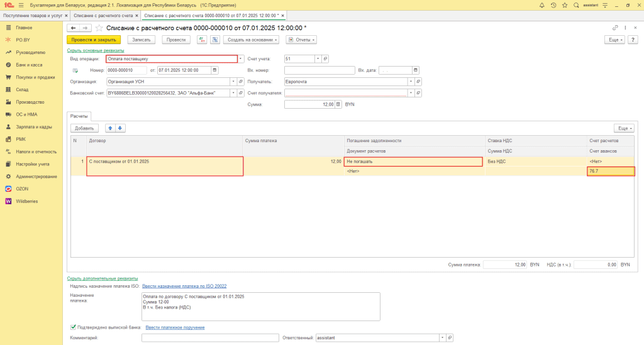Click Назначение платежа text area

(261, 307)
